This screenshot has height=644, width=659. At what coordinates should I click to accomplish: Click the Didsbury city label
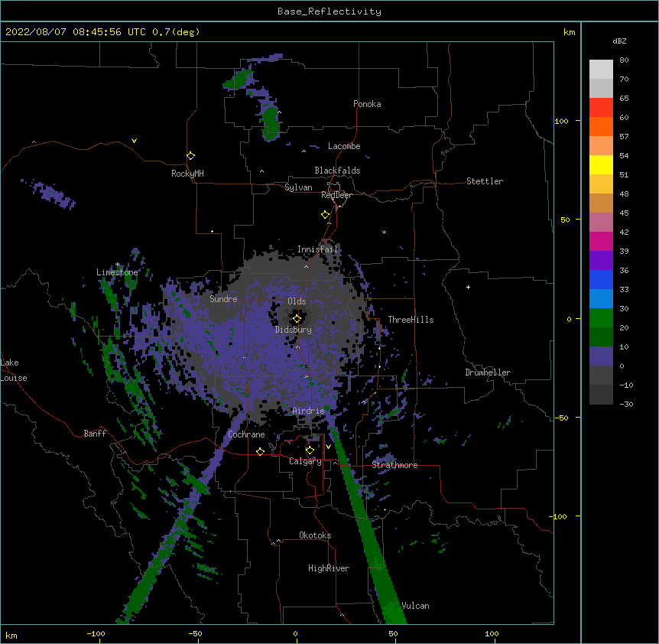(x=294, y=330)
